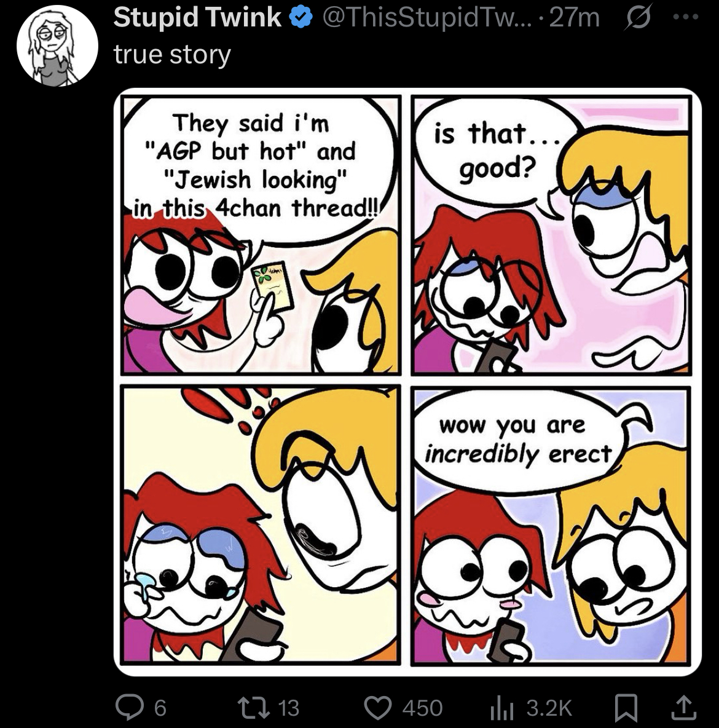Image resolution: width=719 pixels, height=728 pixels.
Task: Like the post with heart icon
Action: [379, 708]
